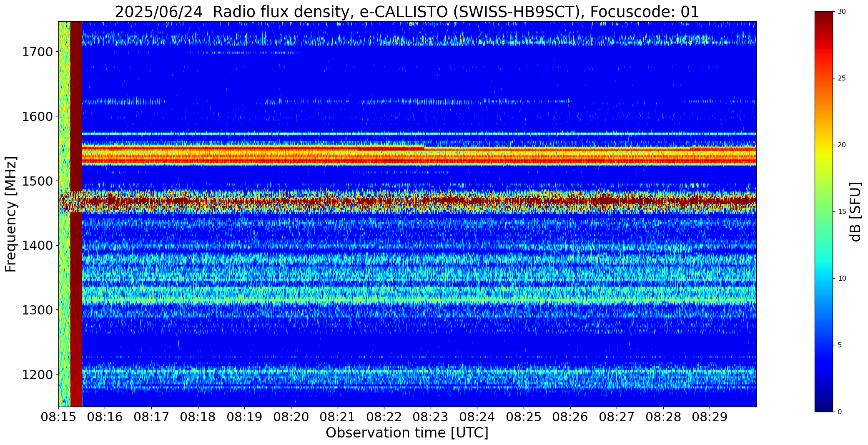This screenshot has width=868, height=445.
Task: Click the 08:26 time tick label
Action: point(570,417)
